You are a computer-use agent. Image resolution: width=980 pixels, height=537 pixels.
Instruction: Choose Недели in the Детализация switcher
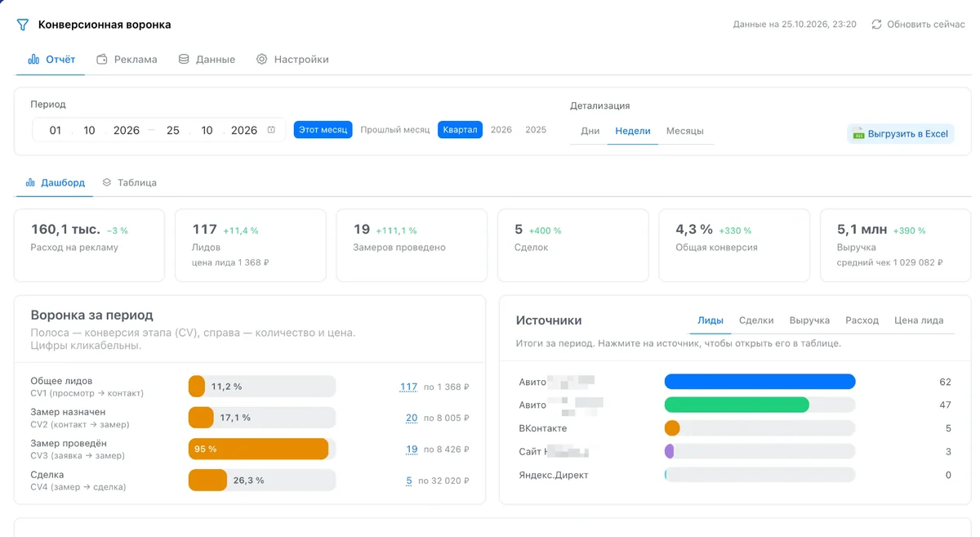(x=633, y=131)
